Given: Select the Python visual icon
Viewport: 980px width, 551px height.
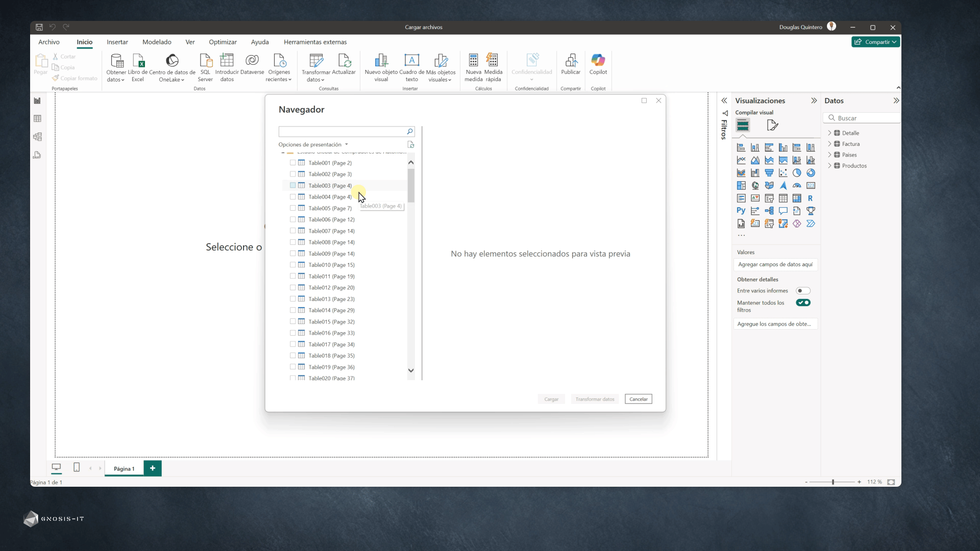Looking at the screenshot, I should click(741, 211).
